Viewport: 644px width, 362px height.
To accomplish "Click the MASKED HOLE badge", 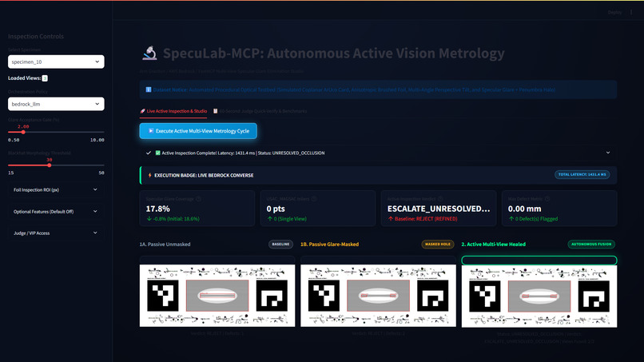I will pos(438,244).
